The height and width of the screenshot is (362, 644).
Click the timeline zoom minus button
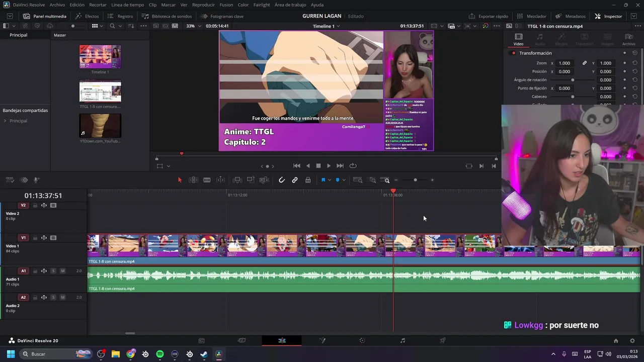(396, 180)
